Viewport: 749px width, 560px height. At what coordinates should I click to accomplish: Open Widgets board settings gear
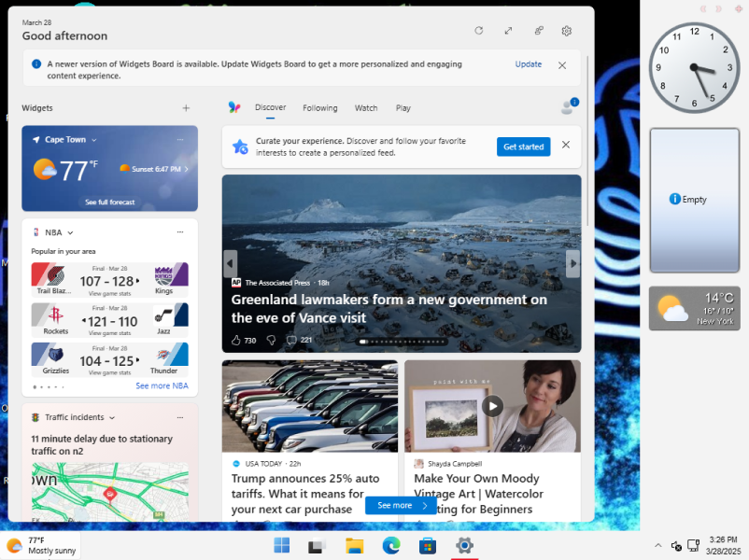click(567, 31)
